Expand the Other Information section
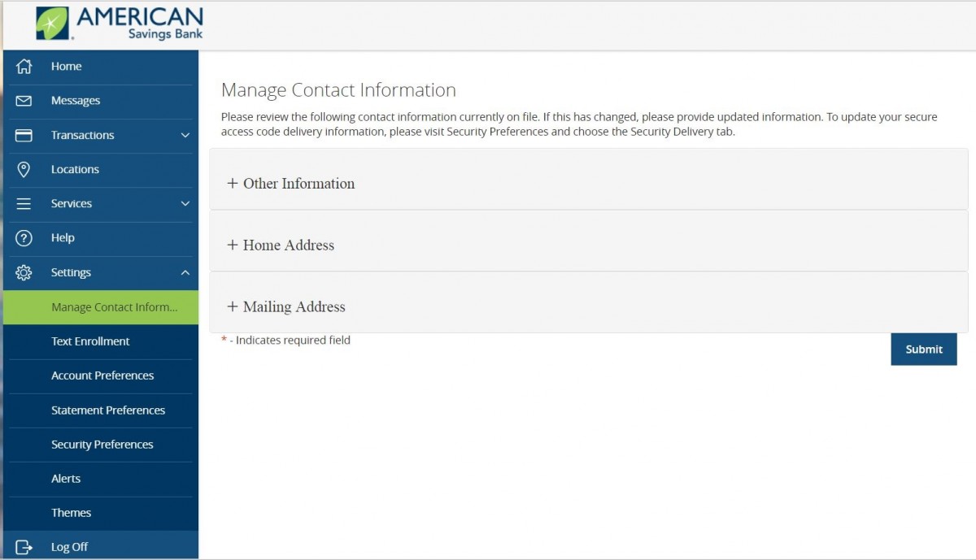 click(x=290, y=184)
